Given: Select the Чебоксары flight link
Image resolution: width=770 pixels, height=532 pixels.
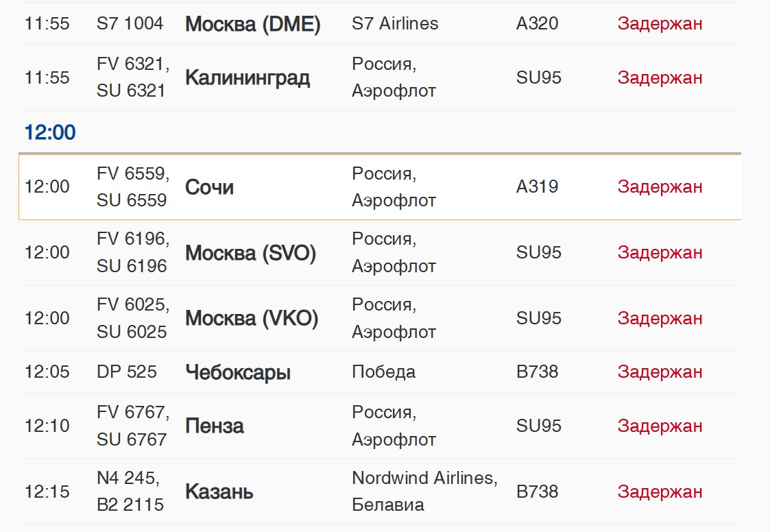Looking at the screenshot, I should tap(238, 372).
